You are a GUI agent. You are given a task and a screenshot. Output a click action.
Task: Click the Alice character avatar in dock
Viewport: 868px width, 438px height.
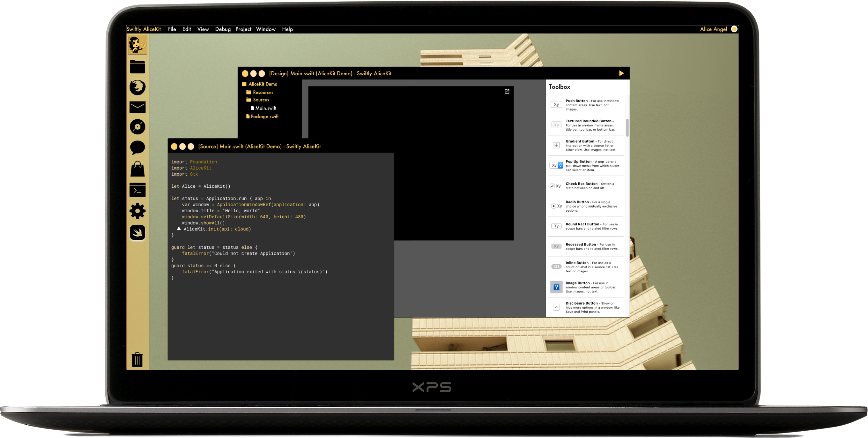tap(137, 45)
